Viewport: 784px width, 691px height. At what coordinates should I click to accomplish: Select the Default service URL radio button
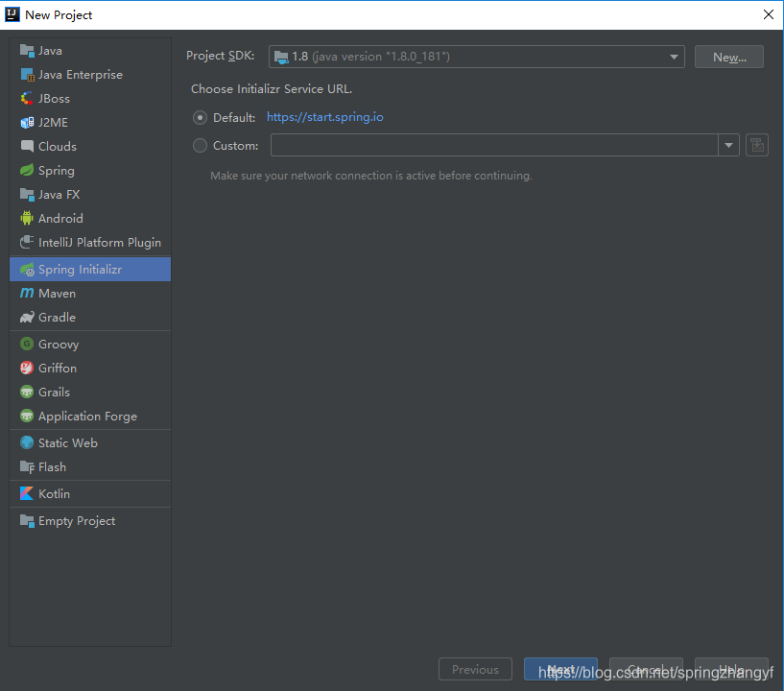200,117
